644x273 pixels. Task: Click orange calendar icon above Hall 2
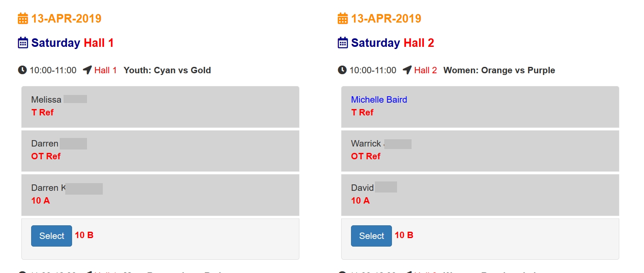(x=342, y=19)
